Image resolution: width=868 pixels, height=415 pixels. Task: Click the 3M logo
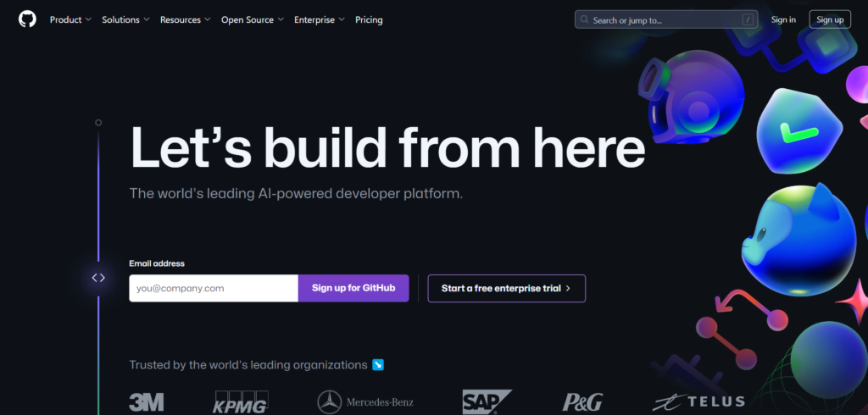click(x=147, y=401)
